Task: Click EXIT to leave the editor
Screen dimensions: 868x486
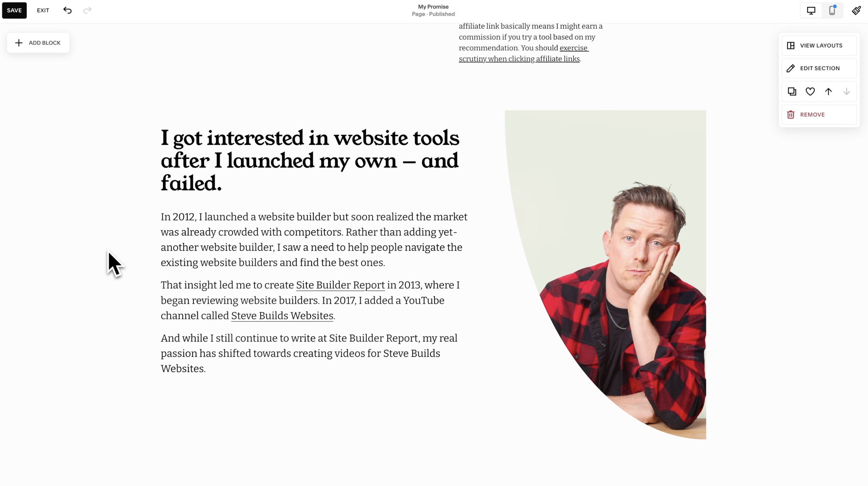Action: point(43,10)
